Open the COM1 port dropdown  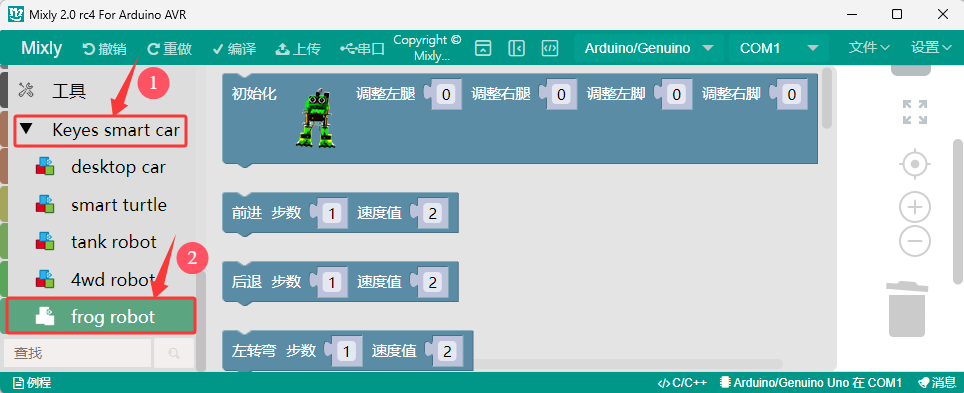tap(779, 48)
